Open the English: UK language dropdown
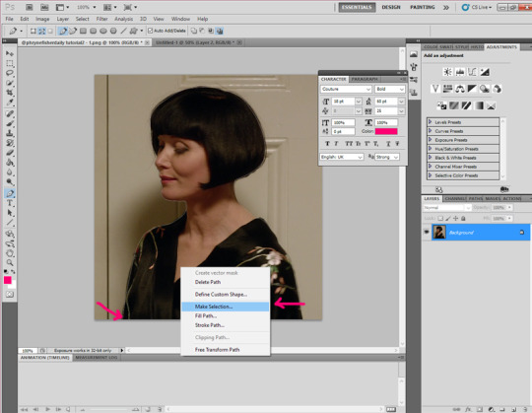This screenshot has width=532, height=413. pyautogui.click(x=342, y=157)
